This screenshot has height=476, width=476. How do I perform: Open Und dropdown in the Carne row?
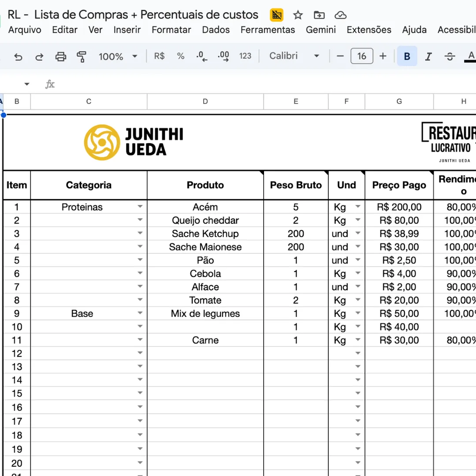point(358,339)
